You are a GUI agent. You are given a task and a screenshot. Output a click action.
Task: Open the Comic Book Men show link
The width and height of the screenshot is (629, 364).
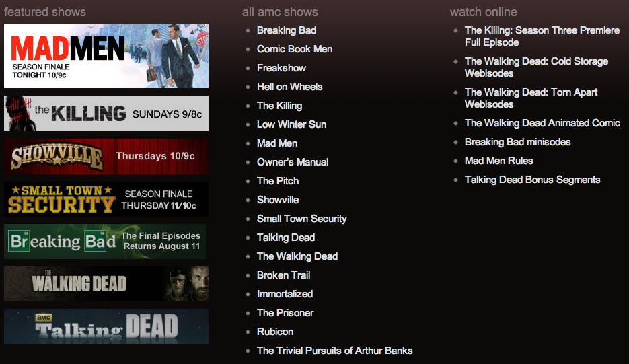coord(295,49)
